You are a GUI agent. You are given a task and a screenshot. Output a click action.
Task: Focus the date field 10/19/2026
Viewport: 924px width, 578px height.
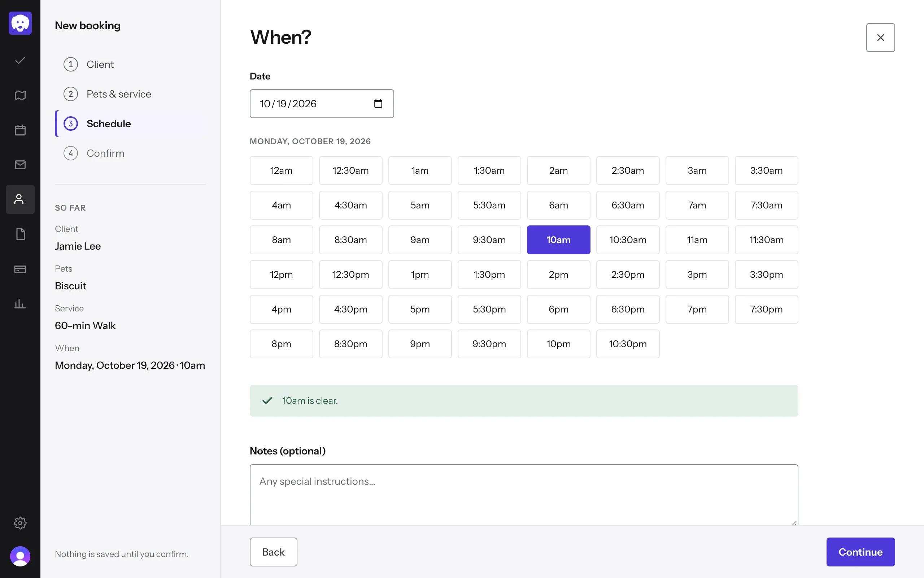pos(322,104)
